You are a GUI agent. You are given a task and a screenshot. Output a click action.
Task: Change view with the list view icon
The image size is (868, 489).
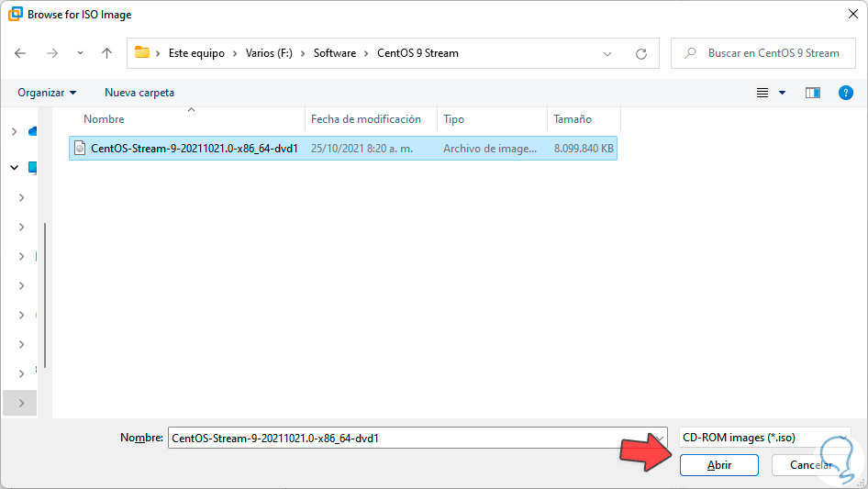(762, 93)
